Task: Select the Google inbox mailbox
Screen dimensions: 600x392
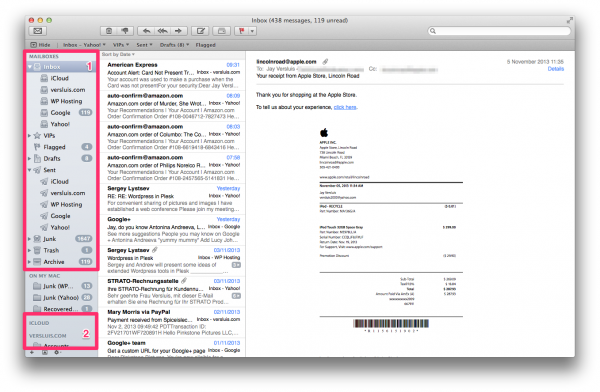Action: pos(60,113)
